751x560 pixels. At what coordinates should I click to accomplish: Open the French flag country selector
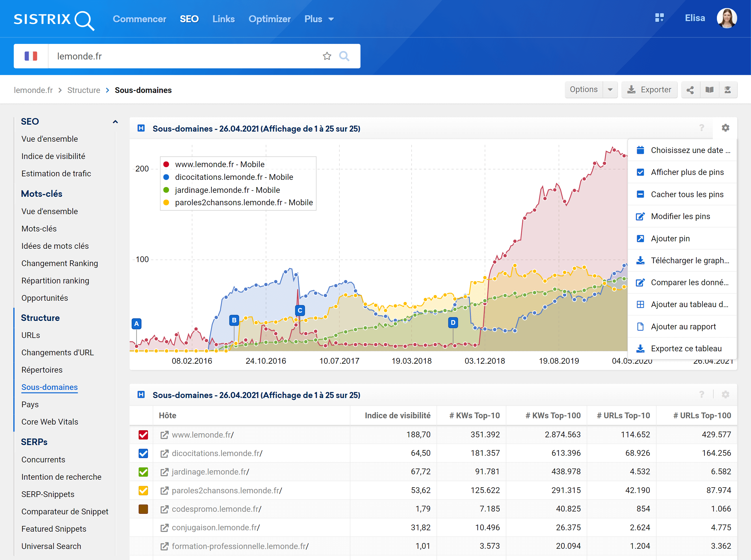pos(31,56)
